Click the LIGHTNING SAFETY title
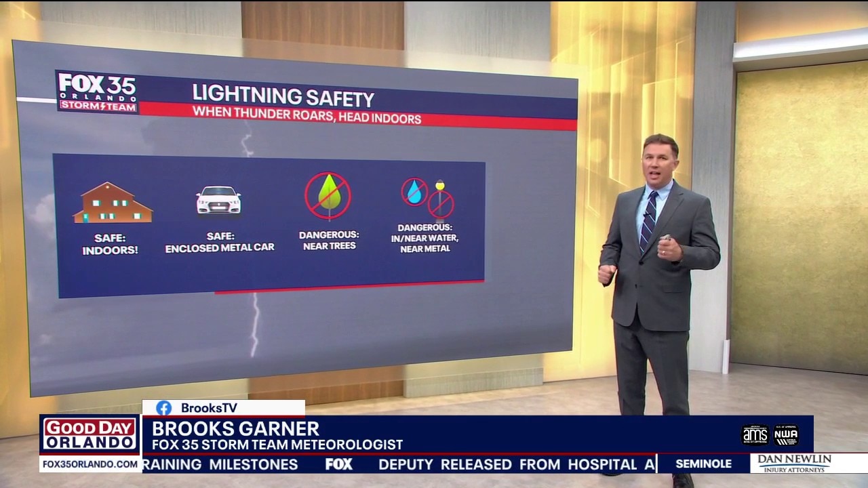Screen dimensions: 868x488 [283, 95]
